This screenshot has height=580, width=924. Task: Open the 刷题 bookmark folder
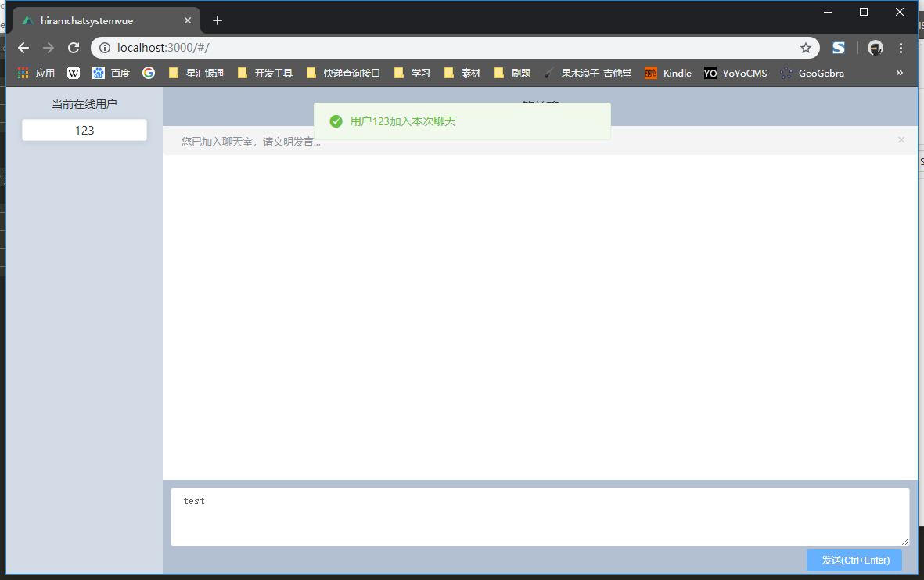click(512, 73)
